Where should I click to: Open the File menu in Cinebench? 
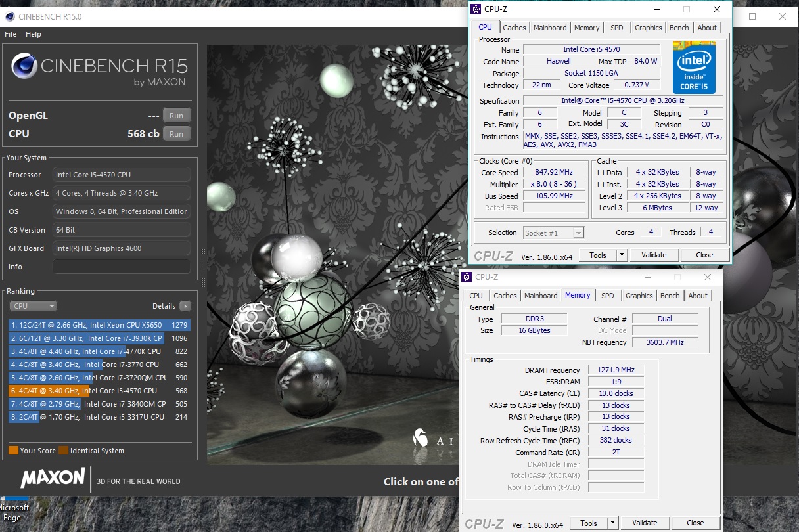[x=11, y=34]
